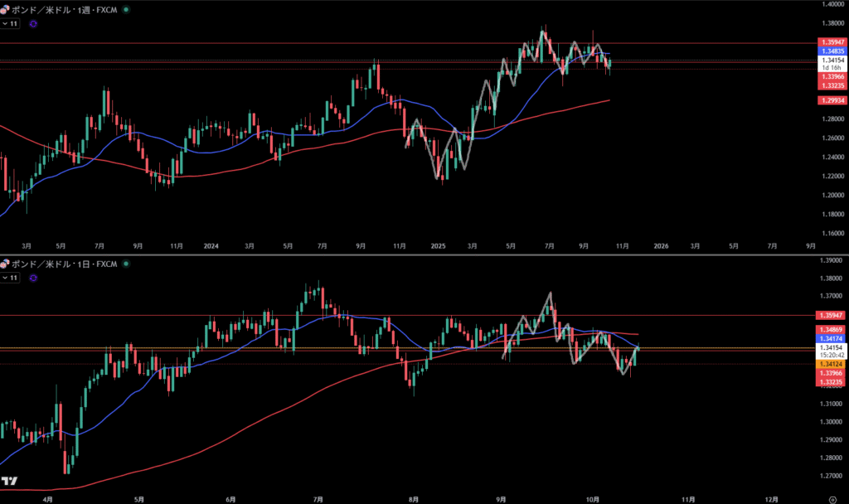Screen dimensions: 849x504
Task: Select the blue 1.34835 price label on weekly chart
Action: 832,51
